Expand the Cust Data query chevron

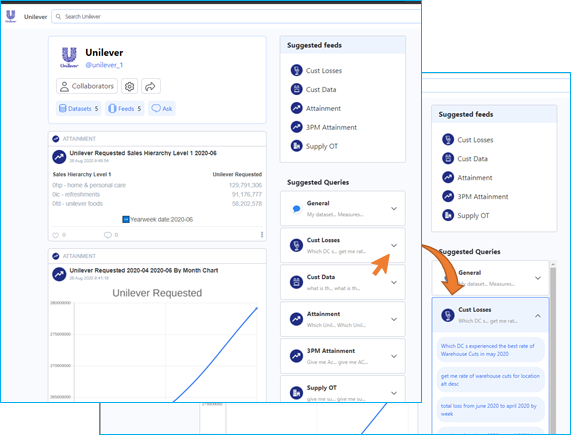[x=394, y=282]
